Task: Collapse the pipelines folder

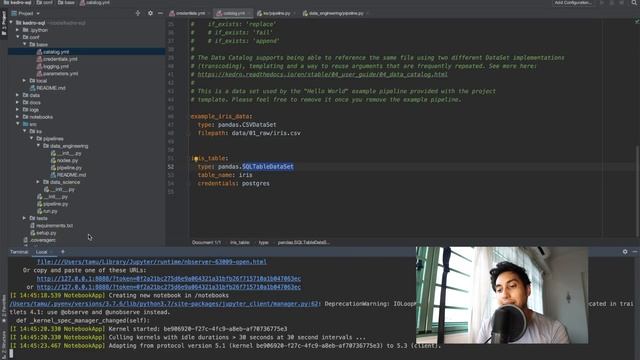Action: [32, 138]
